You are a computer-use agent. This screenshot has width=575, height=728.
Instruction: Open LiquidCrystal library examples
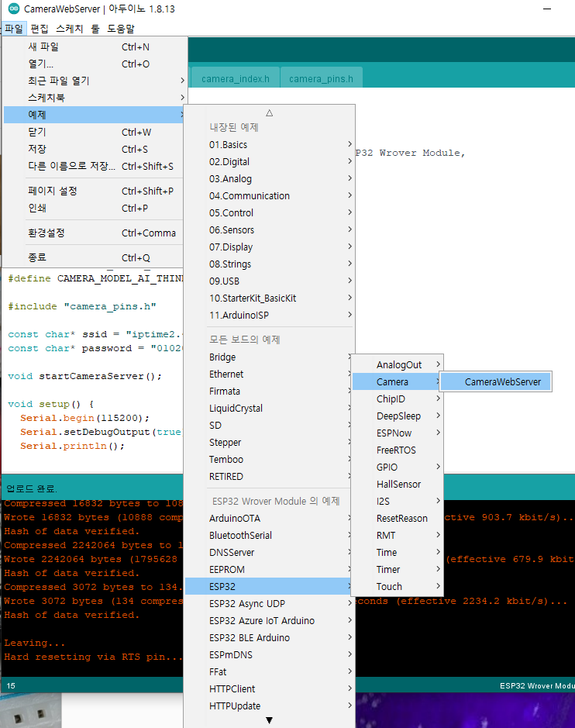click(x=269, y=408)
